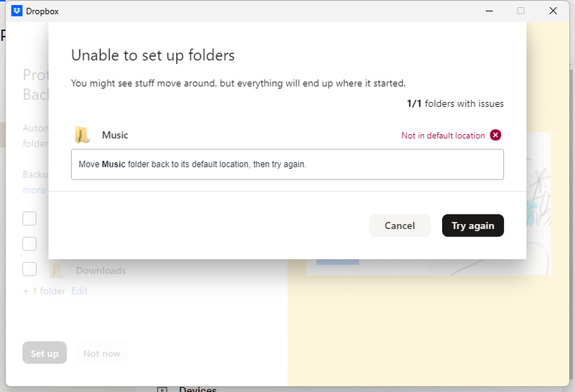Click the Downloads folder icon
575x392 pixels.
point(56,271)
